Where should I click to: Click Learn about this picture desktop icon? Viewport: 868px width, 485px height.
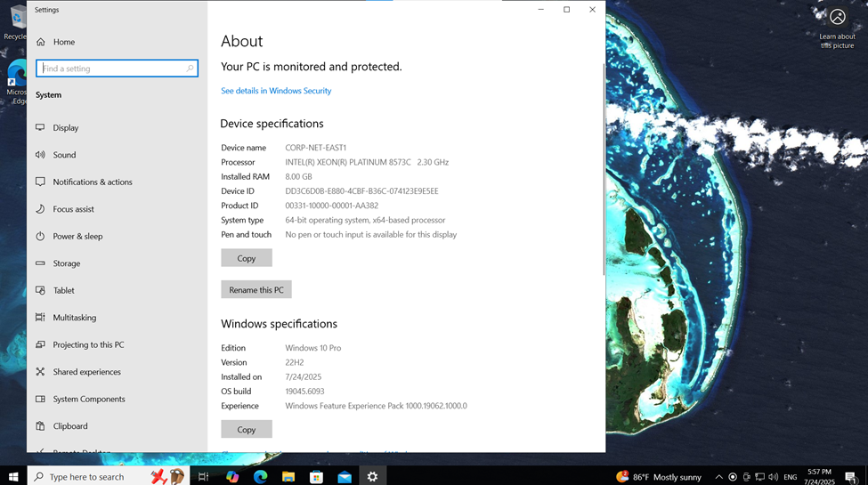tap(837, 28)
